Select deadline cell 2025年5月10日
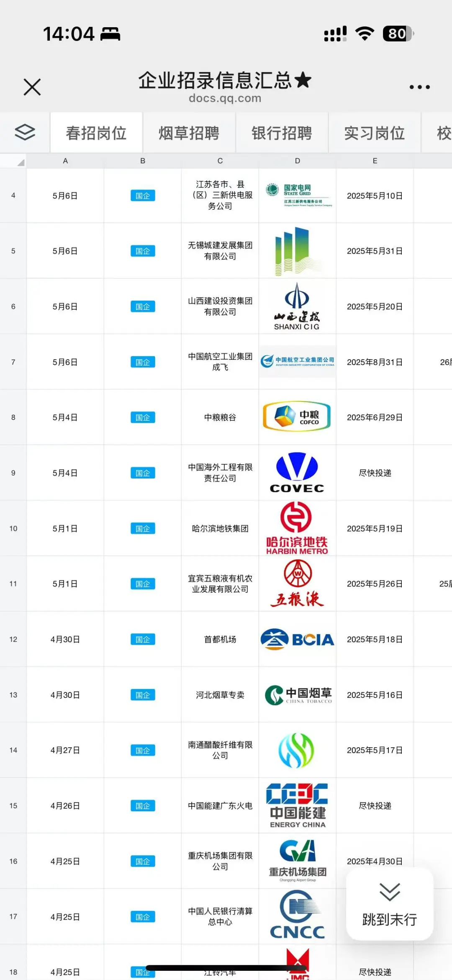 click(x=375, y=195)
